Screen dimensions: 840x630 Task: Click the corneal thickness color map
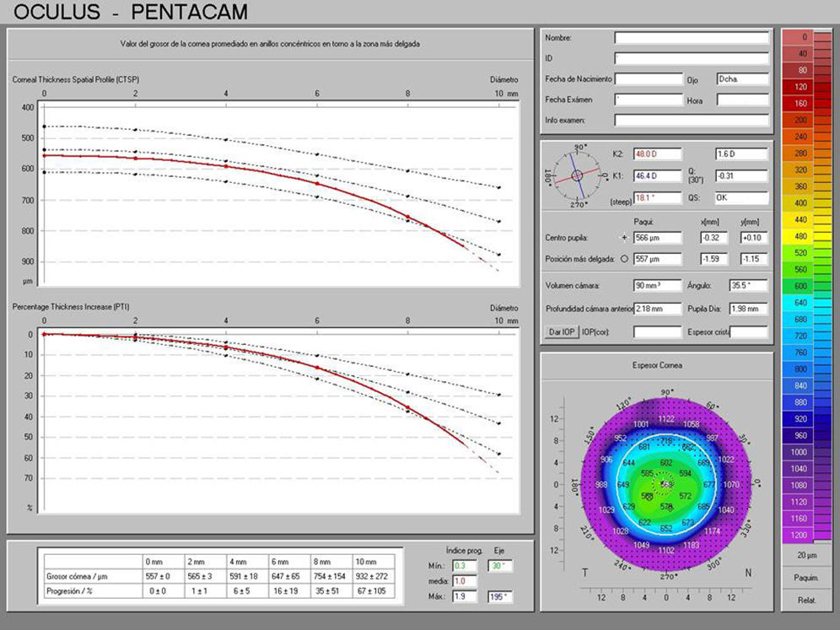pos(666,486)
